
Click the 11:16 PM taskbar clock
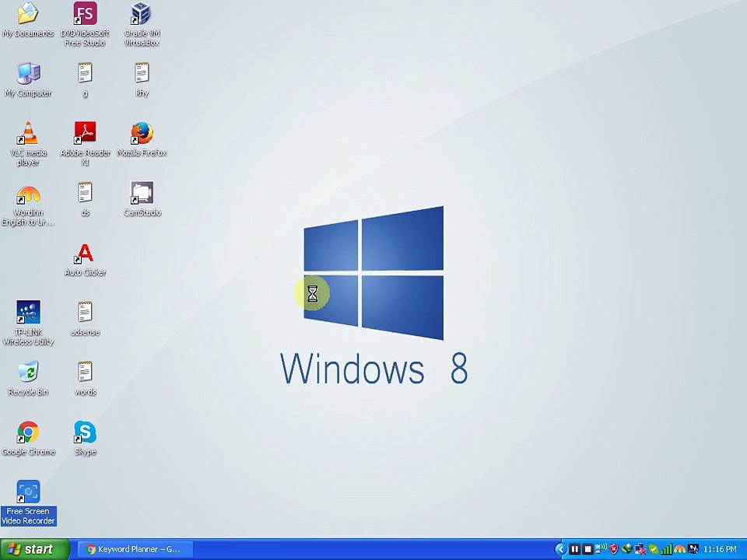[720, 549]
